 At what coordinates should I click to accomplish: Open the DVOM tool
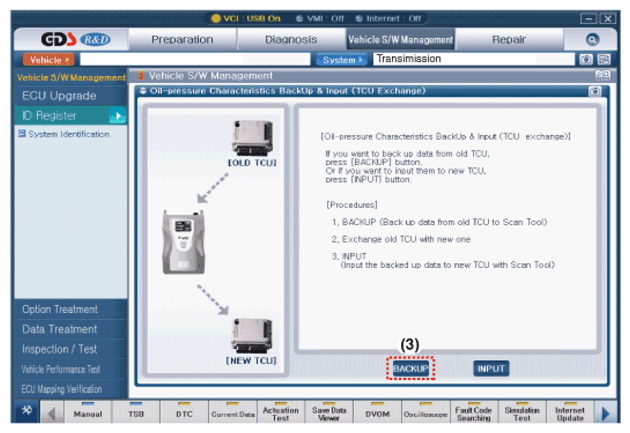pos(377,413)
